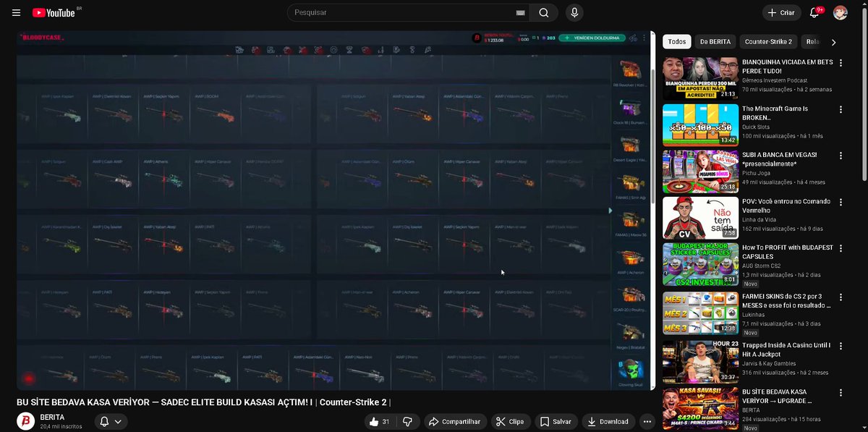The height and width of the screenshot is (432, 868).
Task: Select the Counter-Strike 2 filter chip
Action: 768,42
